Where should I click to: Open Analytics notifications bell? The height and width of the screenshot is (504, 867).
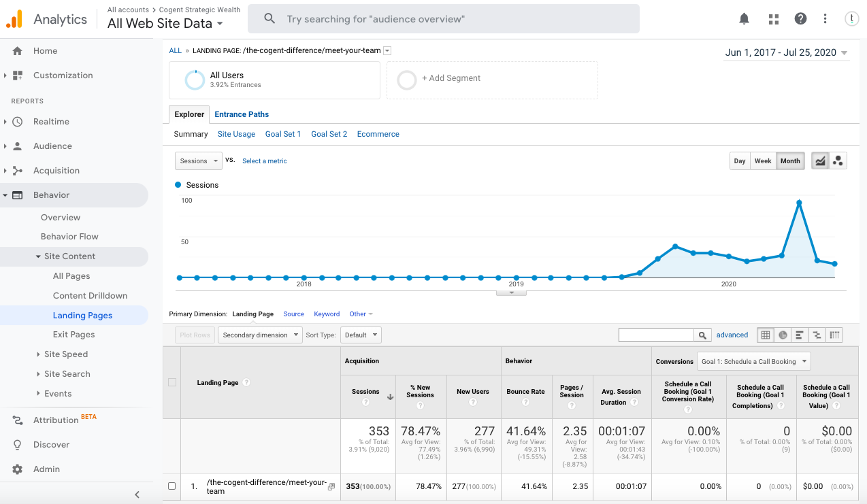point(744,18)
